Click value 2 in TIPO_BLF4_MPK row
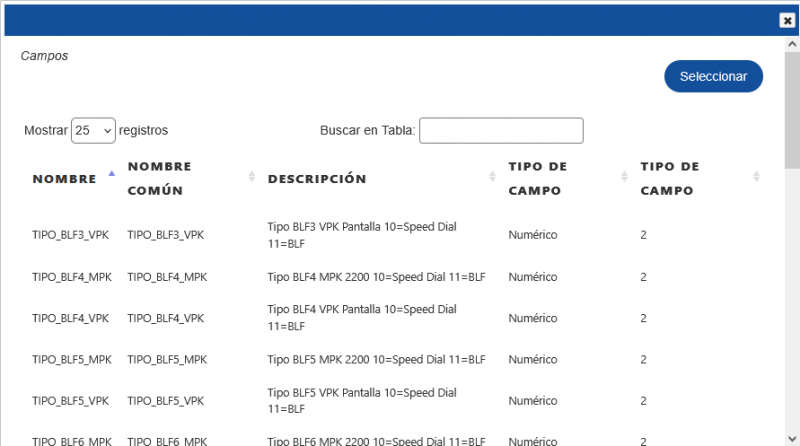800x446 pixels. coord(643,277)
